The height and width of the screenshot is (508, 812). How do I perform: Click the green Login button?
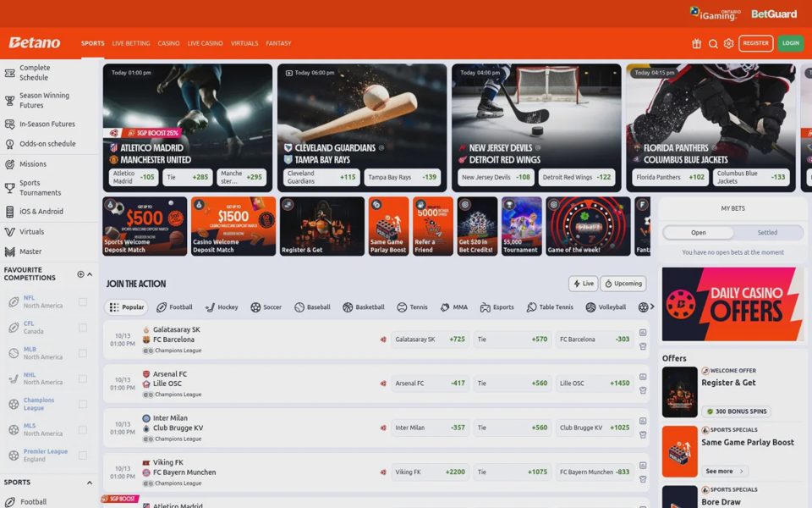790,43
